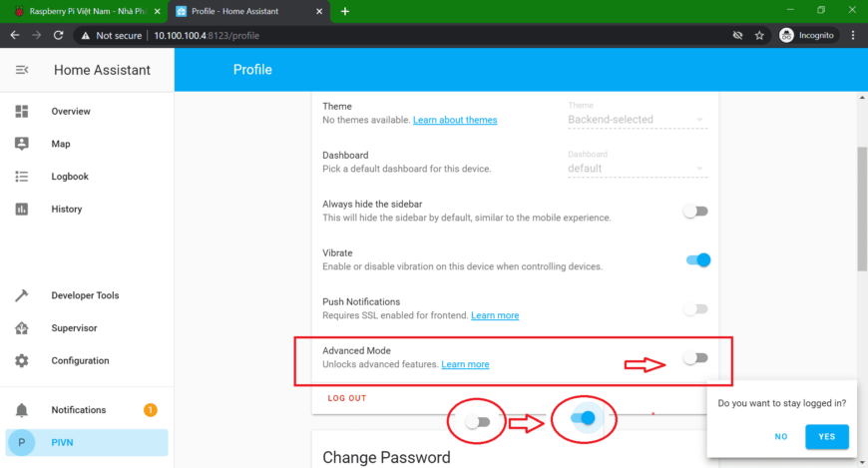This screenshot has height=468, width=868.
Task: Disable the Vibrate toggle
Action: (x=697, y=260)
